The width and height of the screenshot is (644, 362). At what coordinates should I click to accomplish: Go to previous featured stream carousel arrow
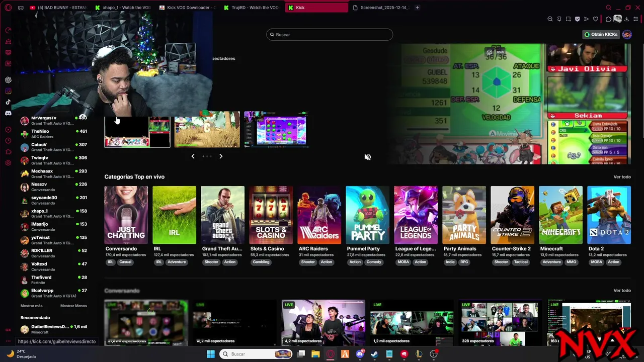193,156
